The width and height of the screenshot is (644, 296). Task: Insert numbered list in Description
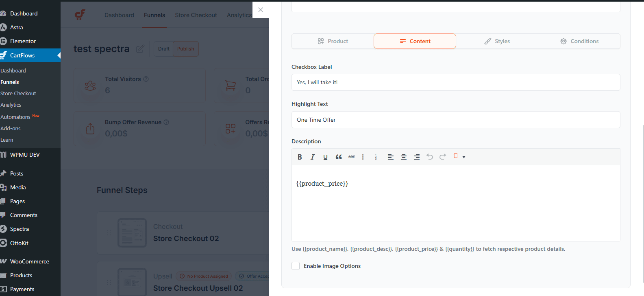coord(378,157)
